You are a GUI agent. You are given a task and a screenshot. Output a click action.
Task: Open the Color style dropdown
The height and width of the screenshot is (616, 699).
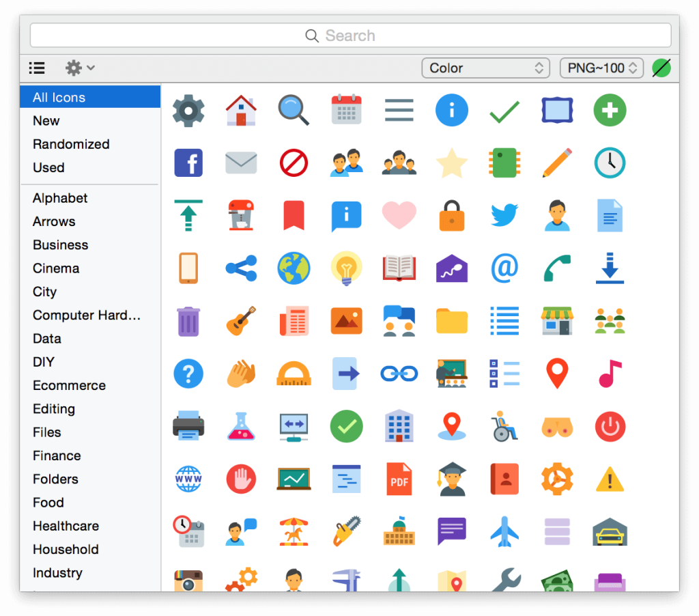(x=486, y=68)
